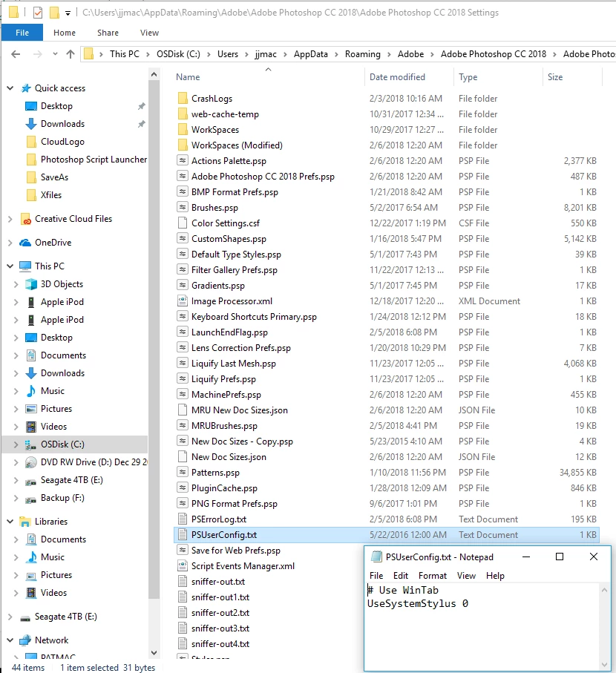Open the Share ribbon tab
This screenshot has height=673, width=616.
coord(108,33)
